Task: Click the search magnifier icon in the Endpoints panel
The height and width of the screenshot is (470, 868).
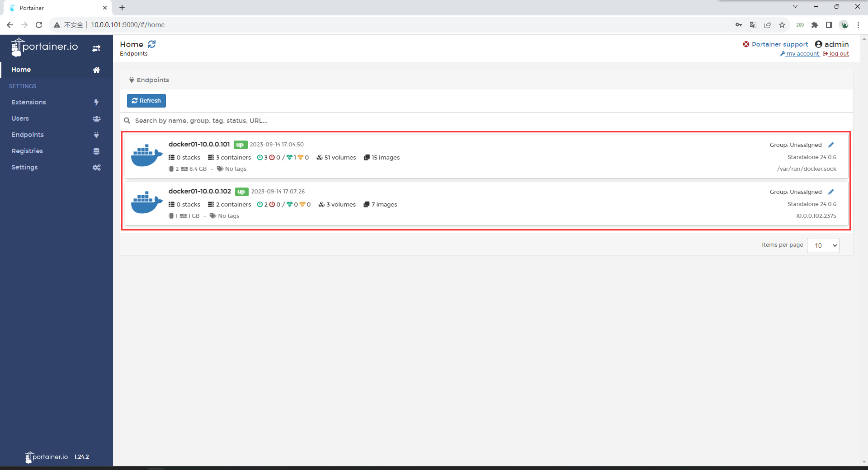Action: (x=127, y=121)
